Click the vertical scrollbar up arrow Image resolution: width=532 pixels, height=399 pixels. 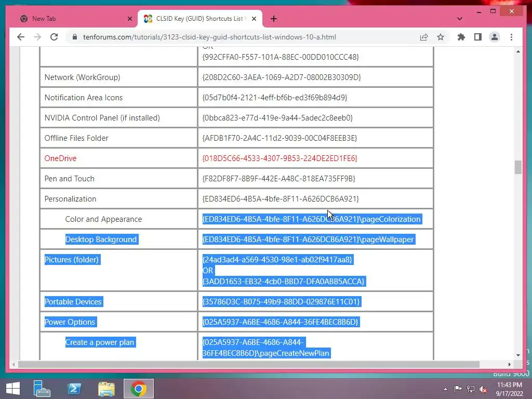coord(518,51)
